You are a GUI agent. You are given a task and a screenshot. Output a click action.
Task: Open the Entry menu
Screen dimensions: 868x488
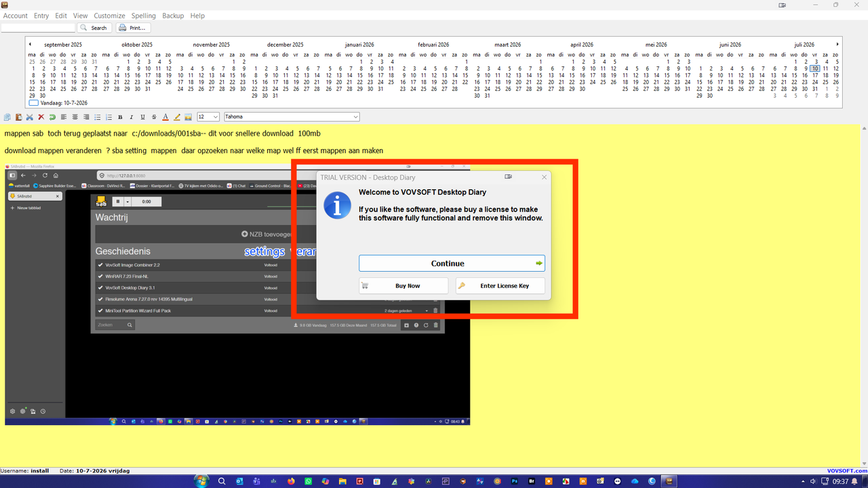(41, 16)
